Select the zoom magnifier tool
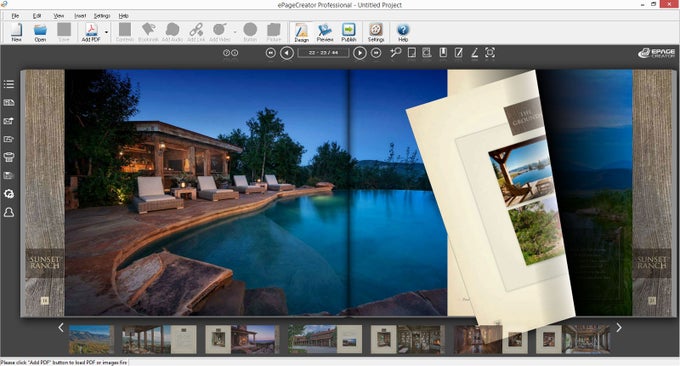Viewport: 680px width, 366px height. (x=396, y=52)
